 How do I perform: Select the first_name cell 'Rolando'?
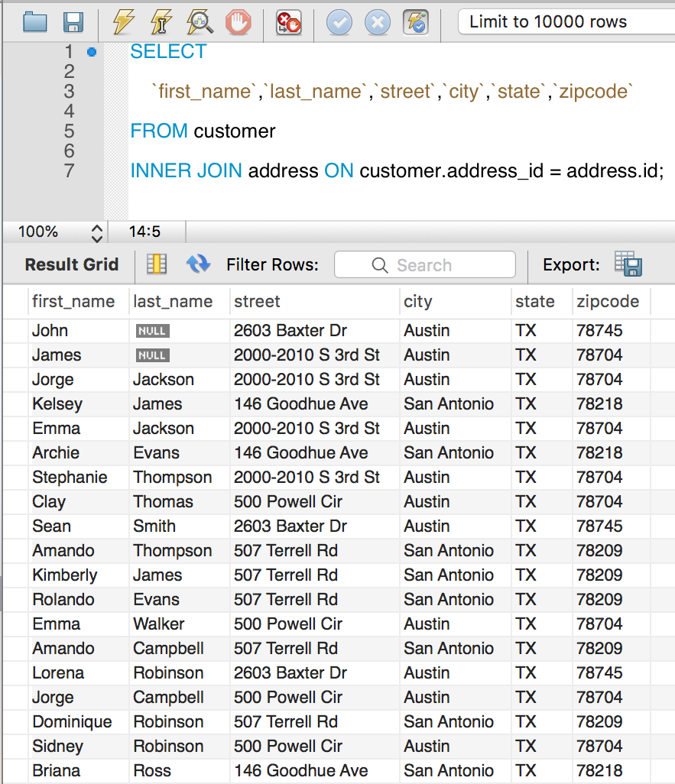[x=79, y=600]
